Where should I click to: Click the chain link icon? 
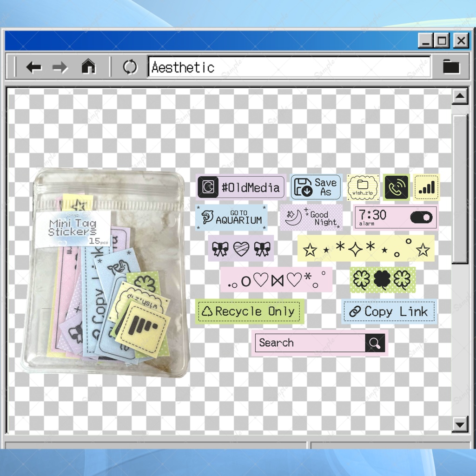tap(355, 311)
